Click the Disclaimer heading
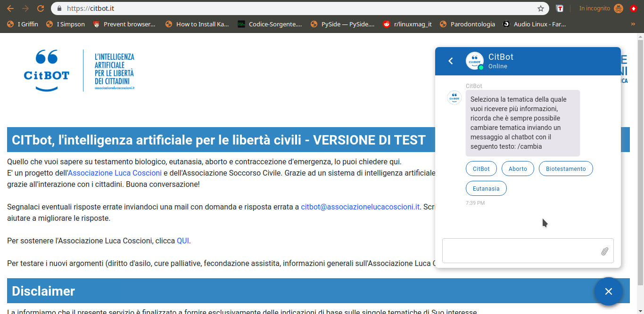 pos(43,291)
